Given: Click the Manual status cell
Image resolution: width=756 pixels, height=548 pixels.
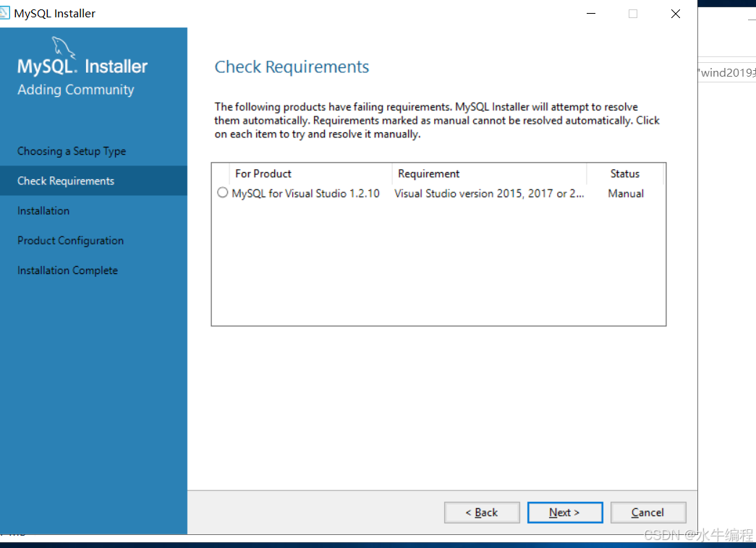Looking at the screenshot, I should coord(625,193).
